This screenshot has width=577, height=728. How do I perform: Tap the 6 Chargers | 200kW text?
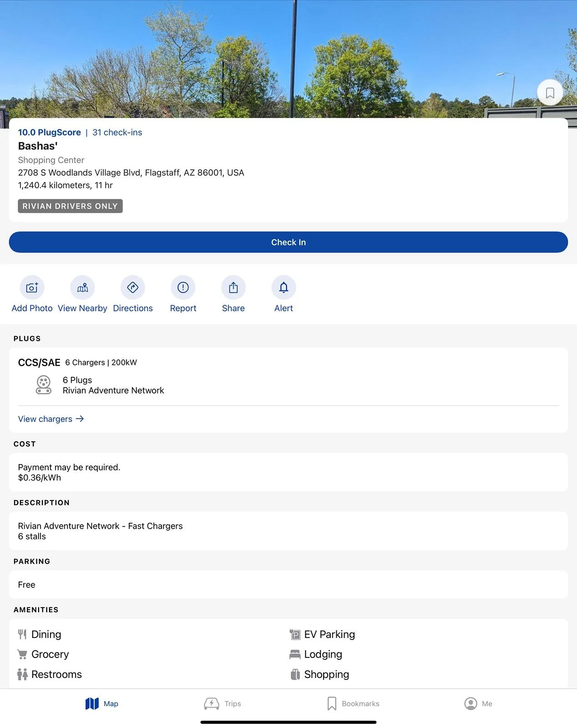tap(101, 363)
